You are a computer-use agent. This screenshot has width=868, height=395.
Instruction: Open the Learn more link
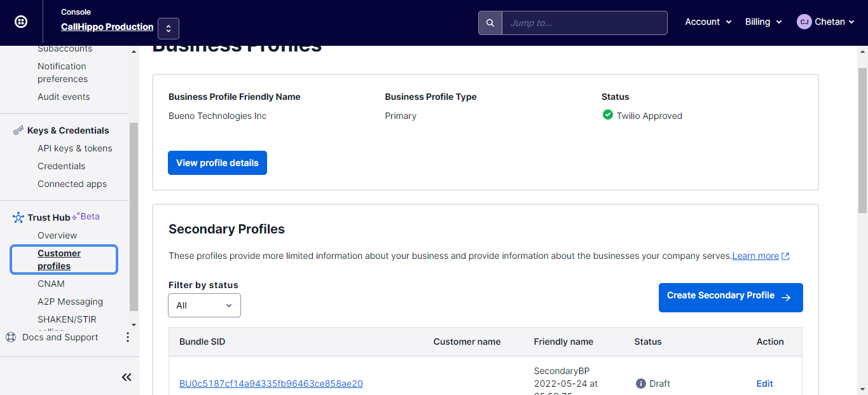tap(755, 256)
